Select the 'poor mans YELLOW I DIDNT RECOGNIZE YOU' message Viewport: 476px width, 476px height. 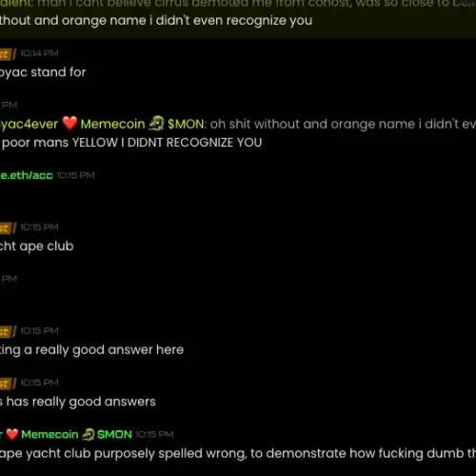131,143
